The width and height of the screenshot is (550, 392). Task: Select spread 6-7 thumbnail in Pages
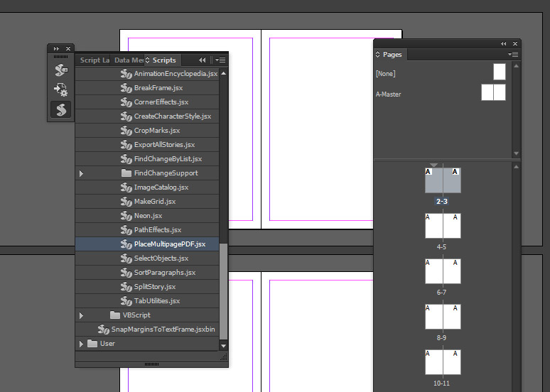coord(443,271)
